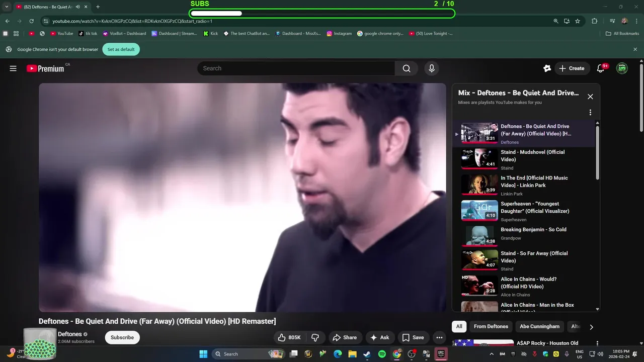Open the Instagram bookmark

click(x=339, y=34)
